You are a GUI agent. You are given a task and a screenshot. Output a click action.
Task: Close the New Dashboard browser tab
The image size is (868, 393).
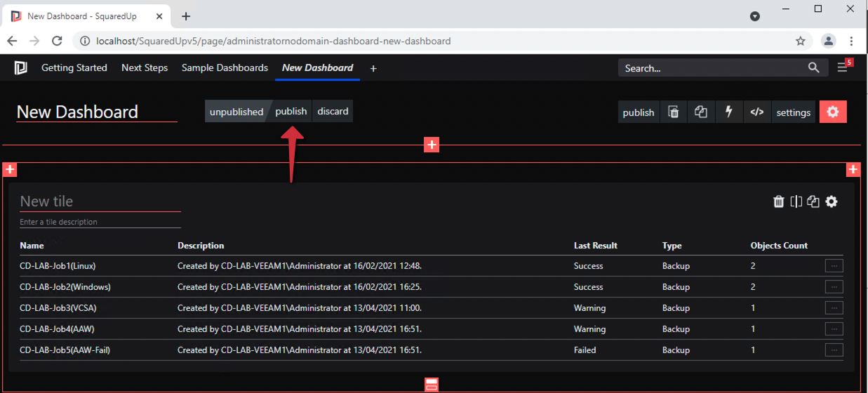point(158,16)
